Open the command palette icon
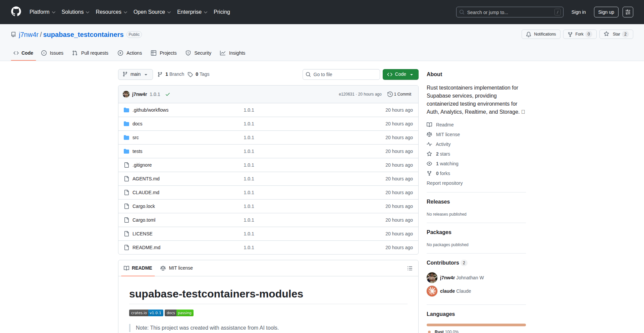Viewport: 644px width, 333px height. [x=628, y=12]
